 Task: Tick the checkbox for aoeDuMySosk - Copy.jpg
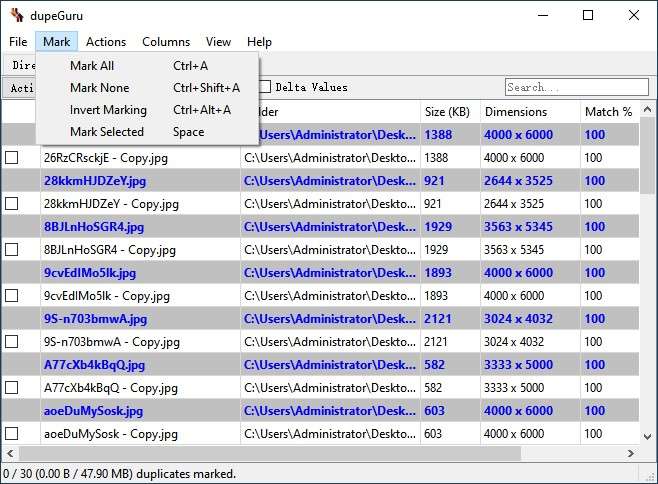[x=12, y=434]
